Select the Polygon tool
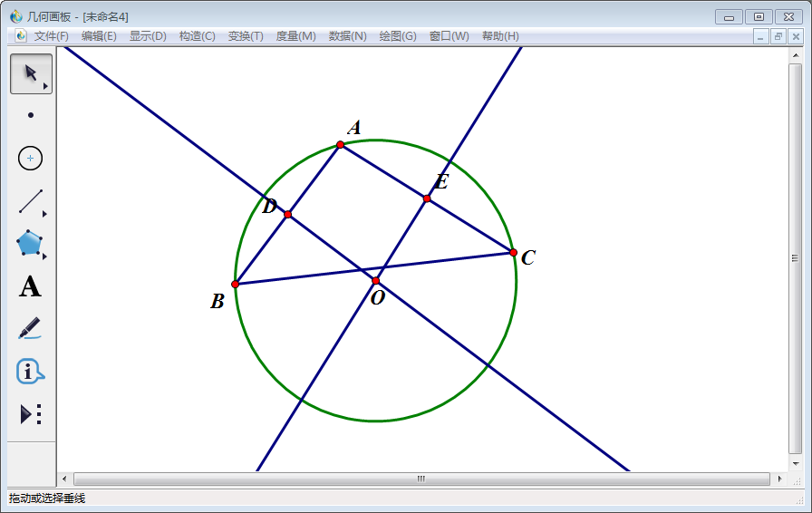812x513 pixels. tap(30, 243)
